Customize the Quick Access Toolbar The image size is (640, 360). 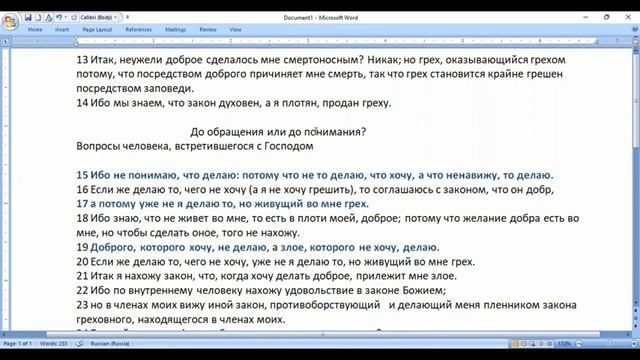click(127, 18)
